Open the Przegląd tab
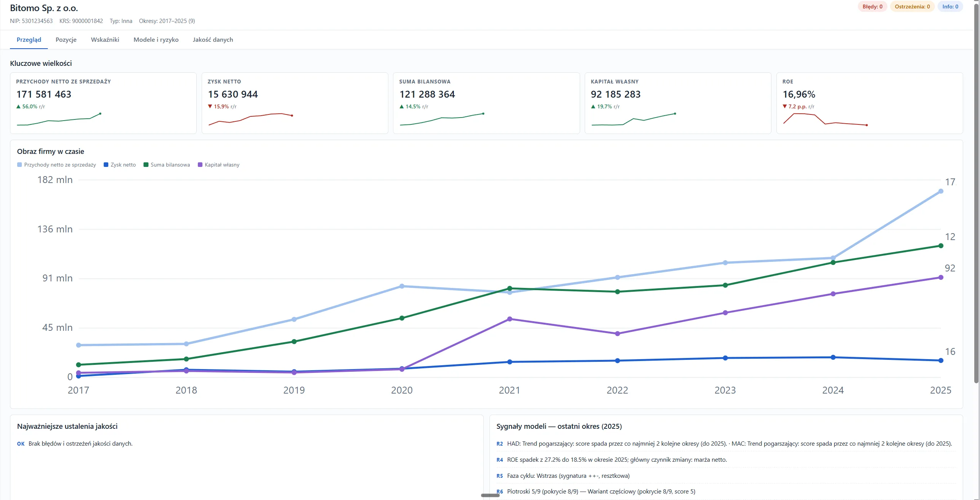980x500 pixels. coord(29,40)
